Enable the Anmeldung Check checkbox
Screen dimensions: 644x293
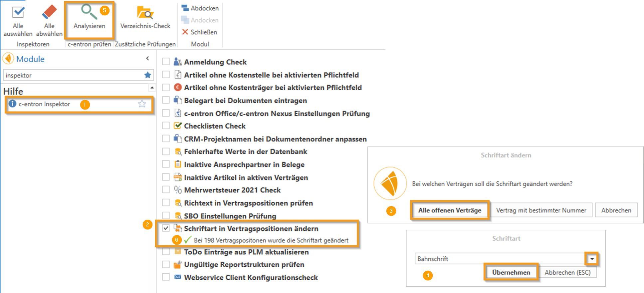[166, 62]
